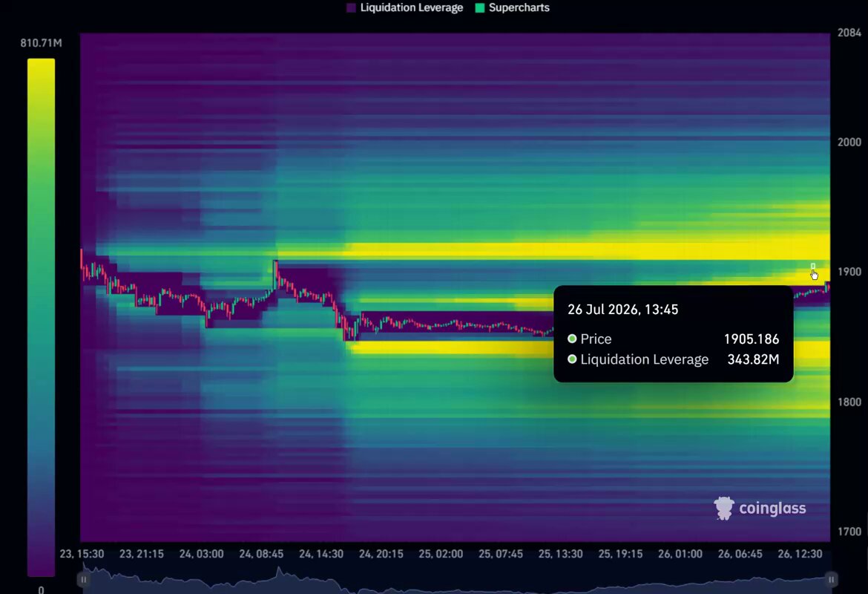
Task: Click the left handle of time range slider
Action: point(84,580)
